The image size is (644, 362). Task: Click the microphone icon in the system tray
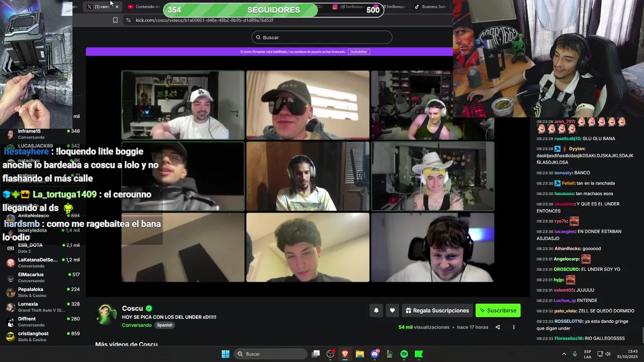(x=575, y=354)
